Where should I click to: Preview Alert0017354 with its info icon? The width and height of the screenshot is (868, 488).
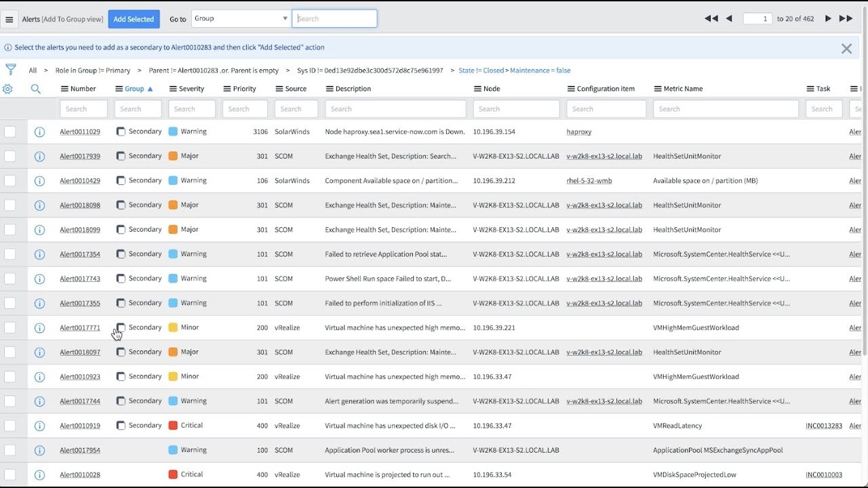[x=39, y=254]
